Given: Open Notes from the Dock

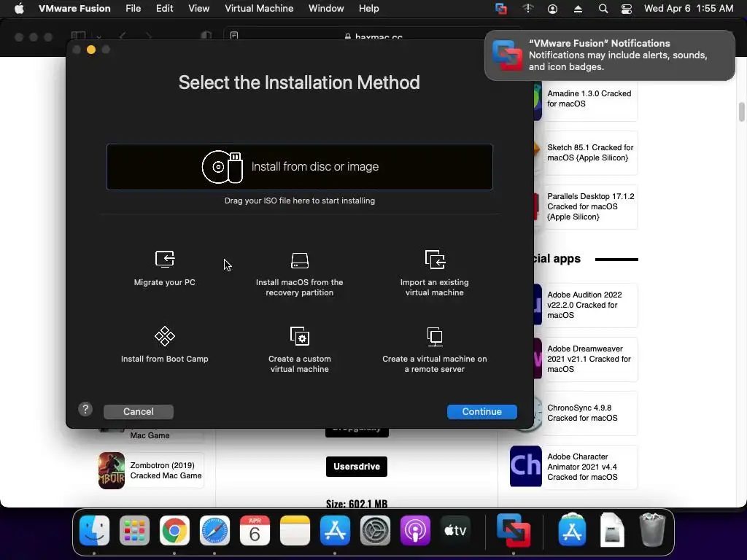Looking at the screenshot, I should 295,530.
